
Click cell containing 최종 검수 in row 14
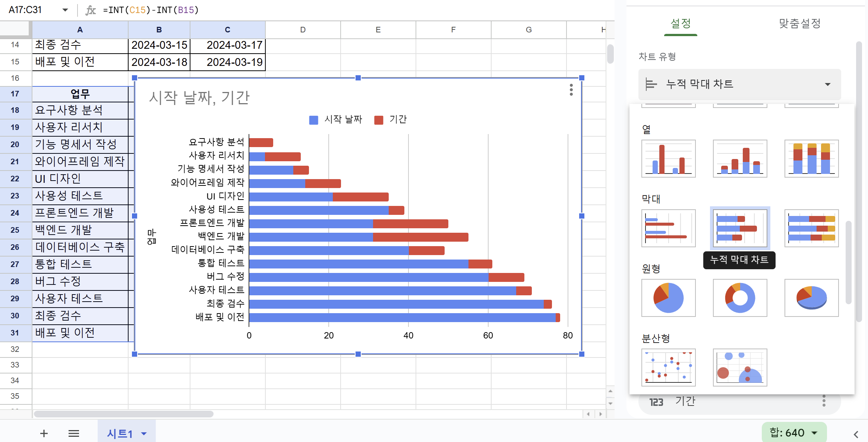(80, 45)
